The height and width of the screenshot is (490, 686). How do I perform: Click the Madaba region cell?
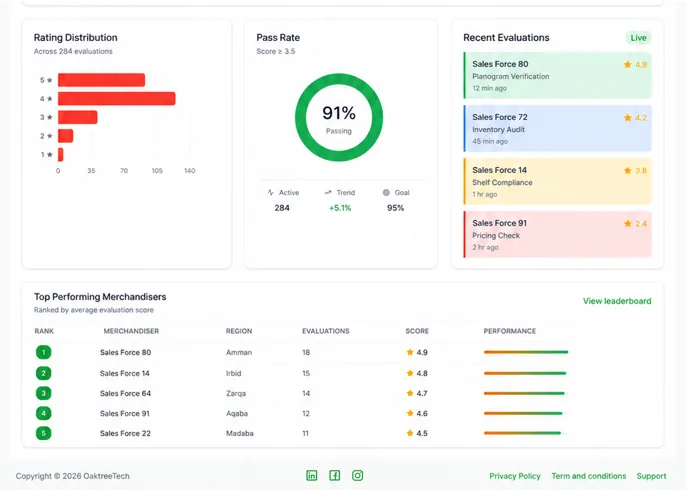click(x=240, y=433)
